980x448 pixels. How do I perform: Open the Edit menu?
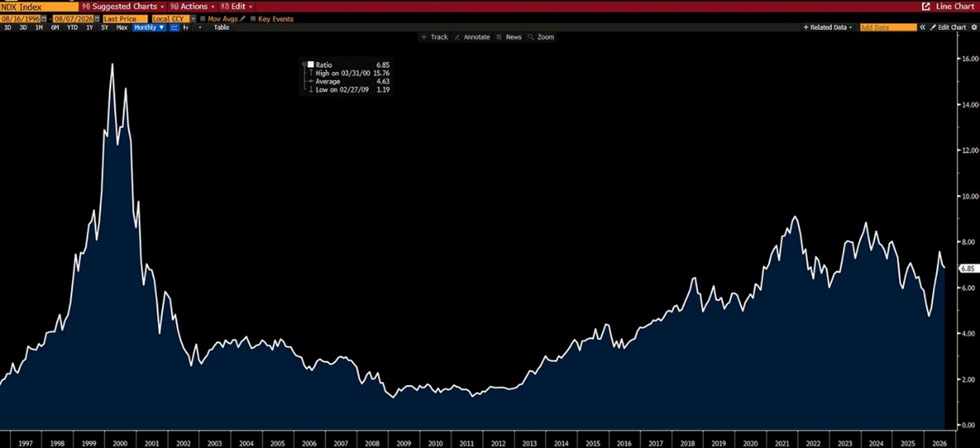point(236,6)
